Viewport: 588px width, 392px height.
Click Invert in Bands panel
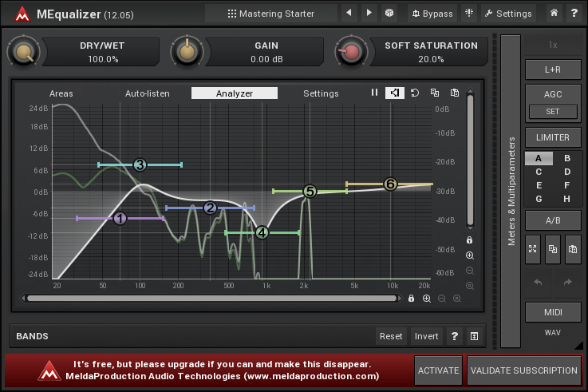pyautogui.click(x=426, y=336)
